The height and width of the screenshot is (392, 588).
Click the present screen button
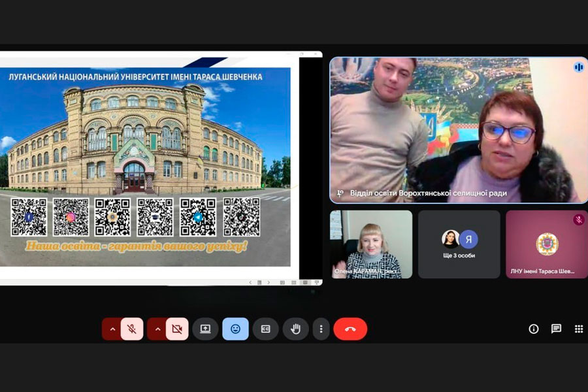coord(205,329)
